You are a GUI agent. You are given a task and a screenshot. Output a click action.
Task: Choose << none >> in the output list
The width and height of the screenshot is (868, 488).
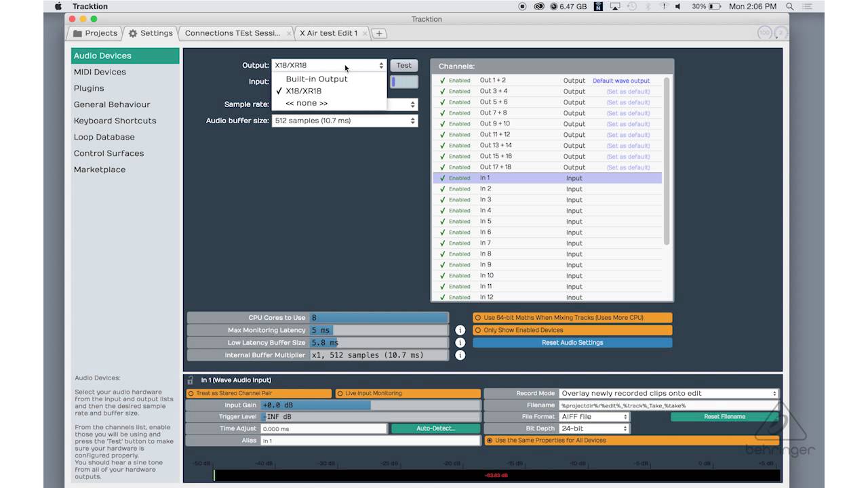[x=307, y=103]
